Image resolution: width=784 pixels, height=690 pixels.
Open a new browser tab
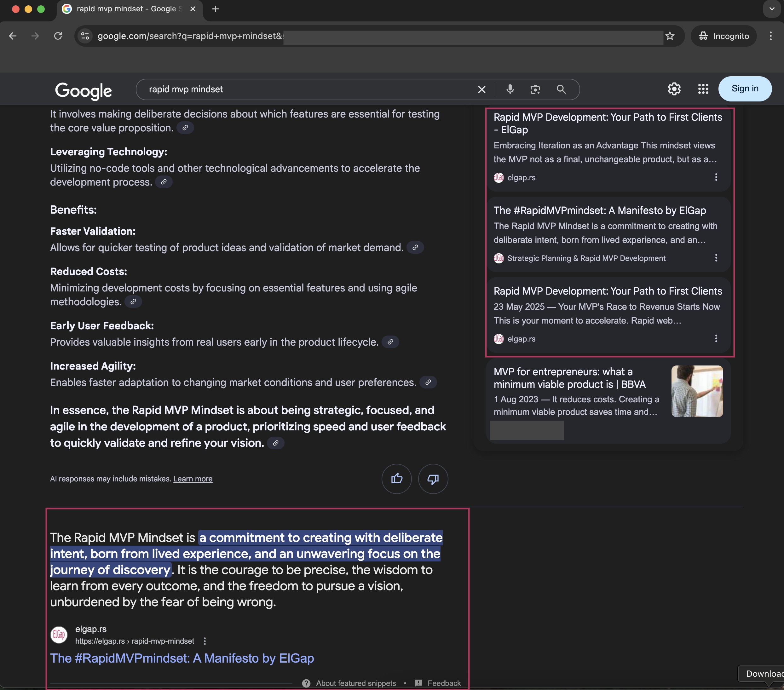(216, 9)
